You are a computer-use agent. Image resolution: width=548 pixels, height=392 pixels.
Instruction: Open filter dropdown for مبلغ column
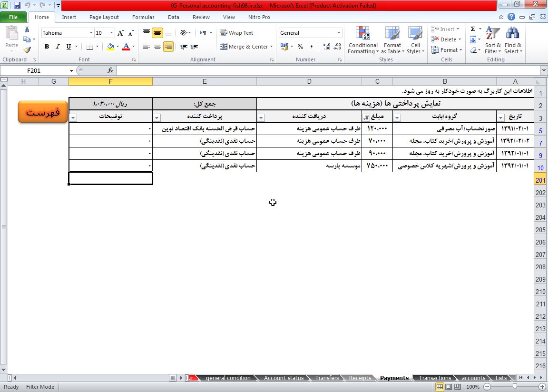point(366,118)
